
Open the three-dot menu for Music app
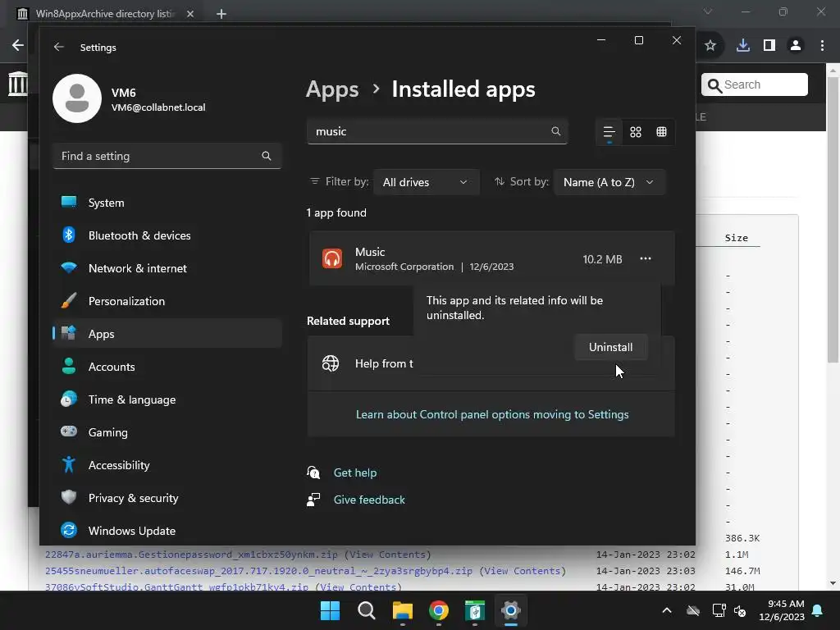646,258
